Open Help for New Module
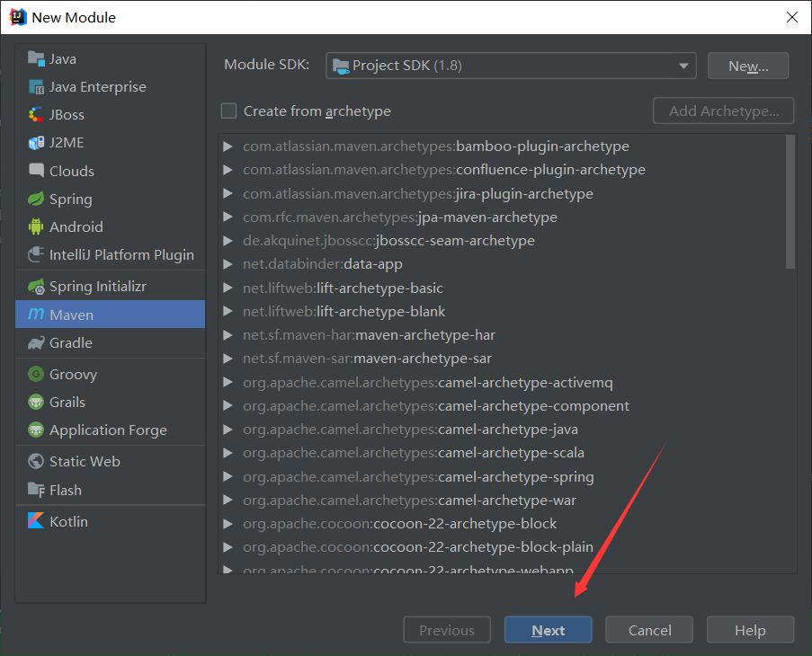Viewport: 812px width, 656px height. pyautogui.click(x=750, y=630)
